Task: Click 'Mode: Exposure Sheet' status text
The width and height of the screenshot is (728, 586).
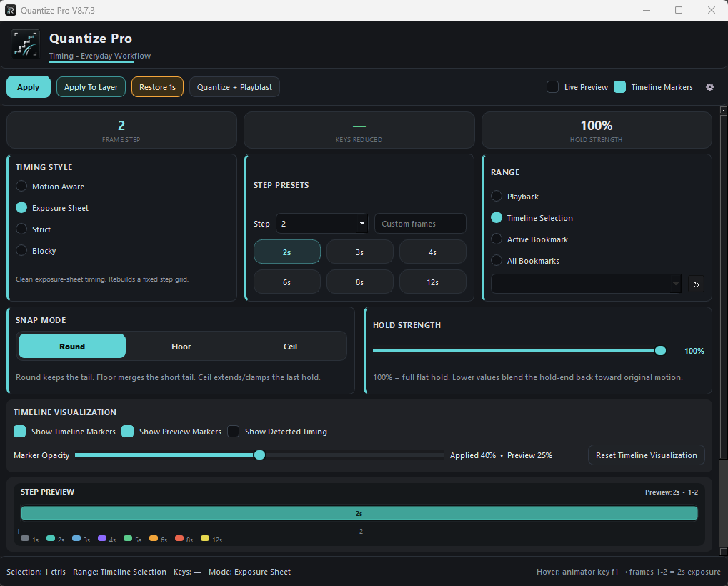Action: [x=249, y=572]
